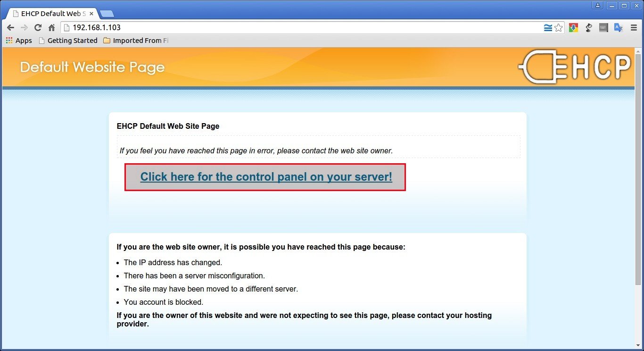Click the desk lamp extension icon

click(x=588, y=28)
